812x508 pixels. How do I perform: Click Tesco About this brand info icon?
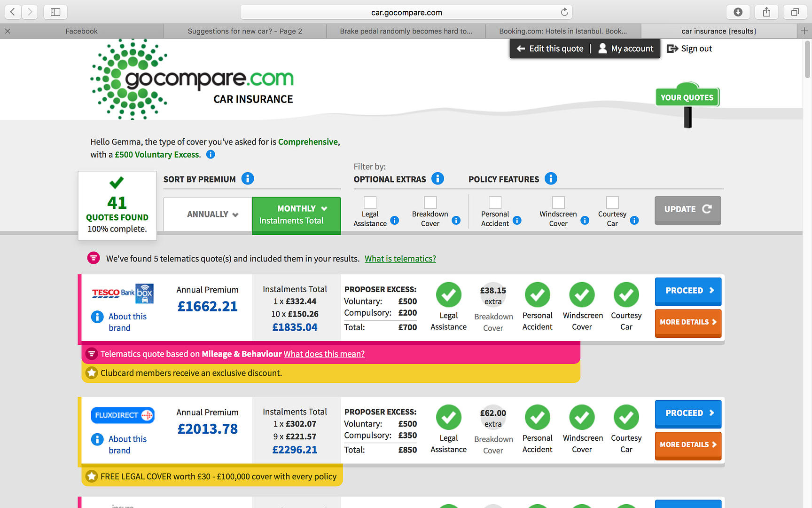(x=97, y=317)
